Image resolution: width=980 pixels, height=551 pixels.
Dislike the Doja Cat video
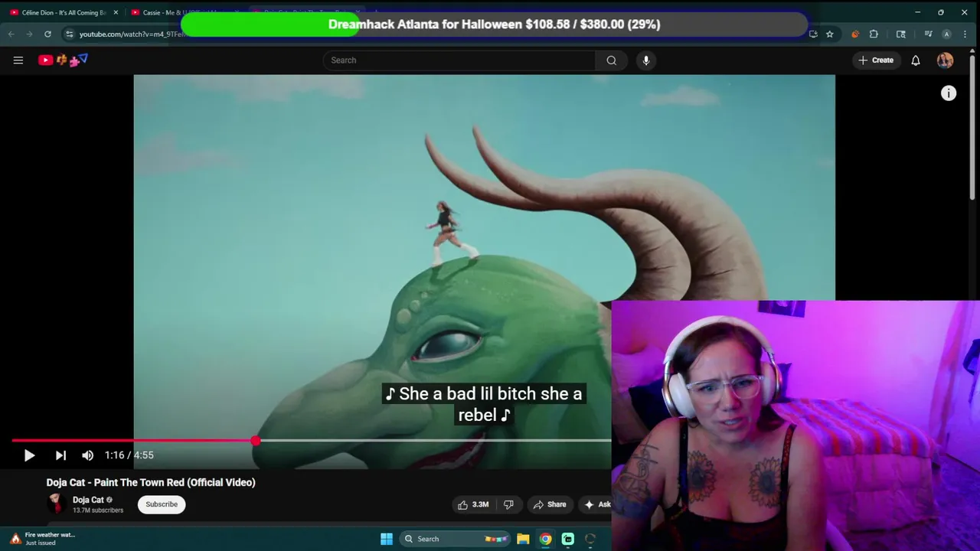coord(508,504)
